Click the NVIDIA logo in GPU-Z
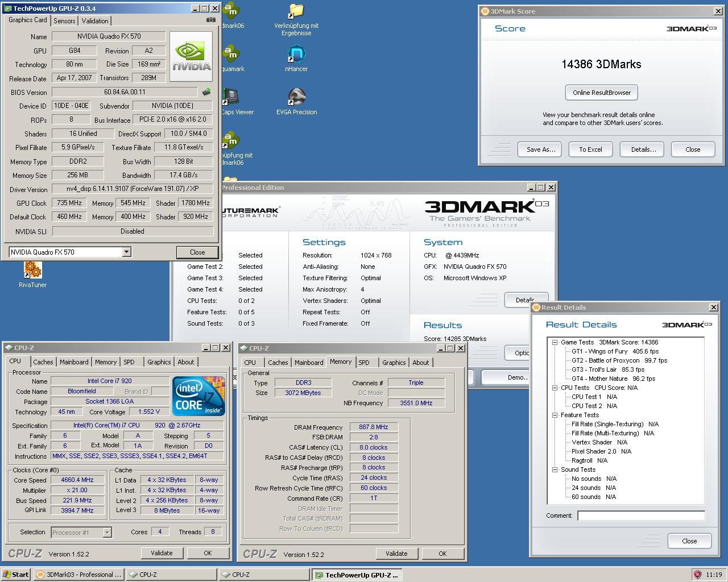The height and width of the screenshot is (582, 728). (x=191, y=56)
